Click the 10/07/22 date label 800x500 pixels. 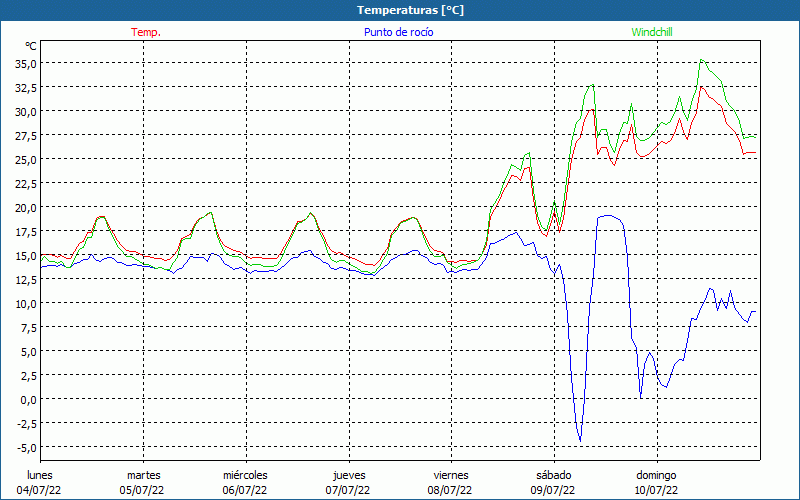pos(656,490)
